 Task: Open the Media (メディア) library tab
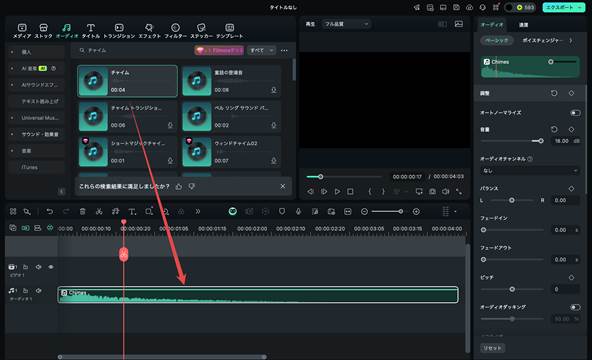tap(22, 31)
